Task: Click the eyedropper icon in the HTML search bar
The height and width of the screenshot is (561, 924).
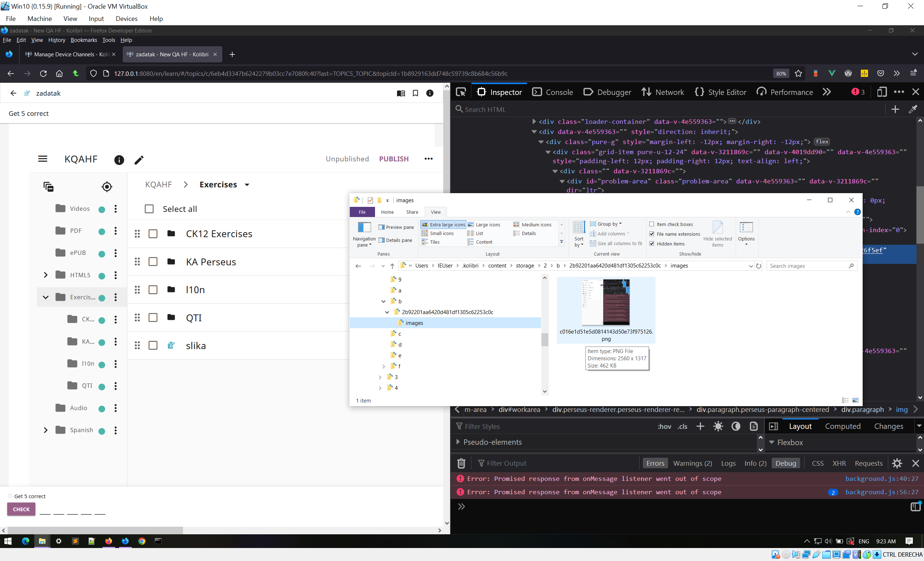Action: [913, 109]
